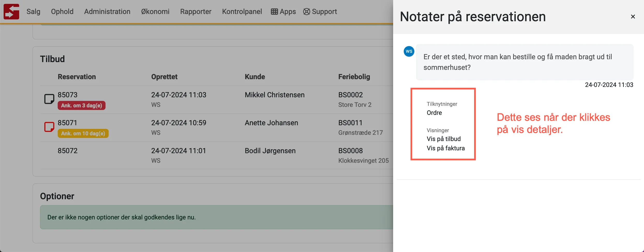Click the red note icon on reservation 85071

pyautogui.click(x=49, y=127)
